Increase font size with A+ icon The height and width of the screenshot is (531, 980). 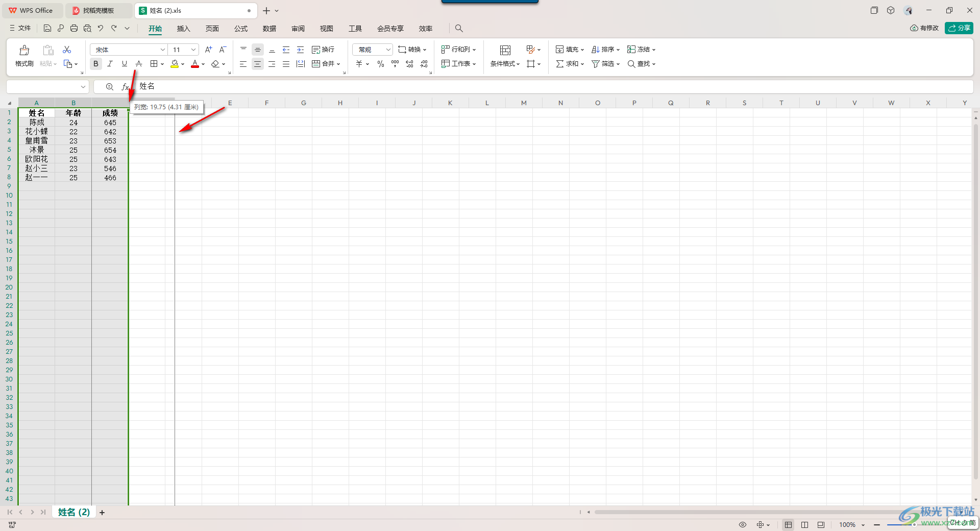click(208, 50)
